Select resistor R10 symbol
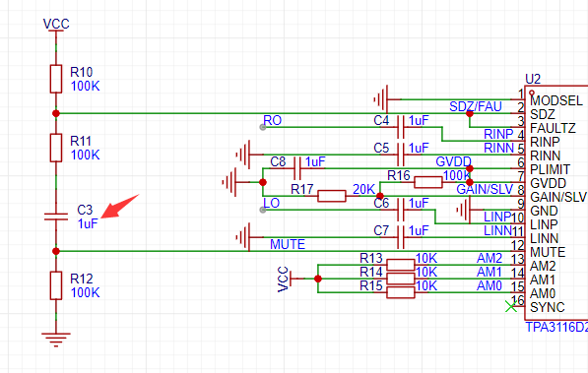Image resolution: width=588 pixels, height=373 pixels. 56,79
